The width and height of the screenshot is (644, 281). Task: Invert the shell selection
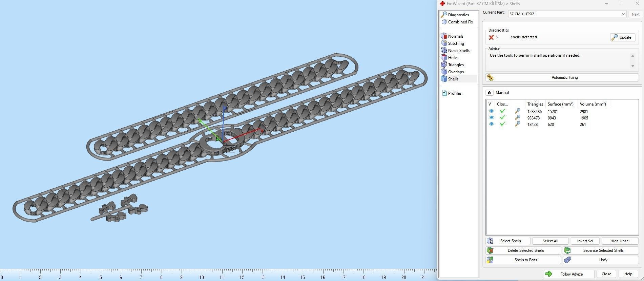coord(585,241)
